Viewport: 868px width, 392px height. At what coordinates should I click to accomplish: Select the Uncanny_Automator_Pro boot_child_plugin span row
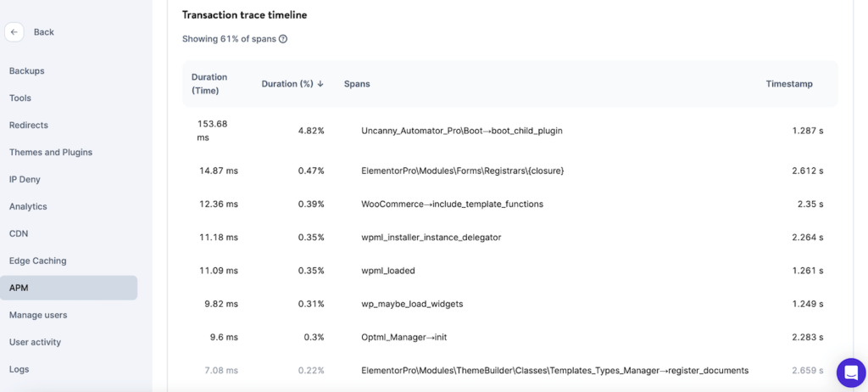click(x=462, y=131)
